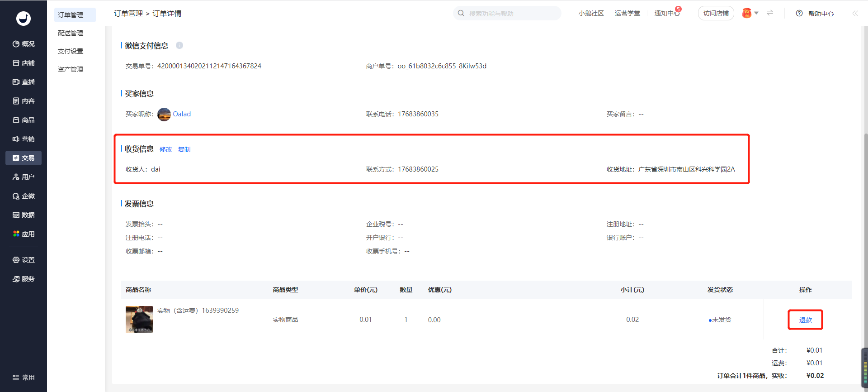Navigate to the 商品 products section
This screenshot has height=392, width=868.
point(24,120)
